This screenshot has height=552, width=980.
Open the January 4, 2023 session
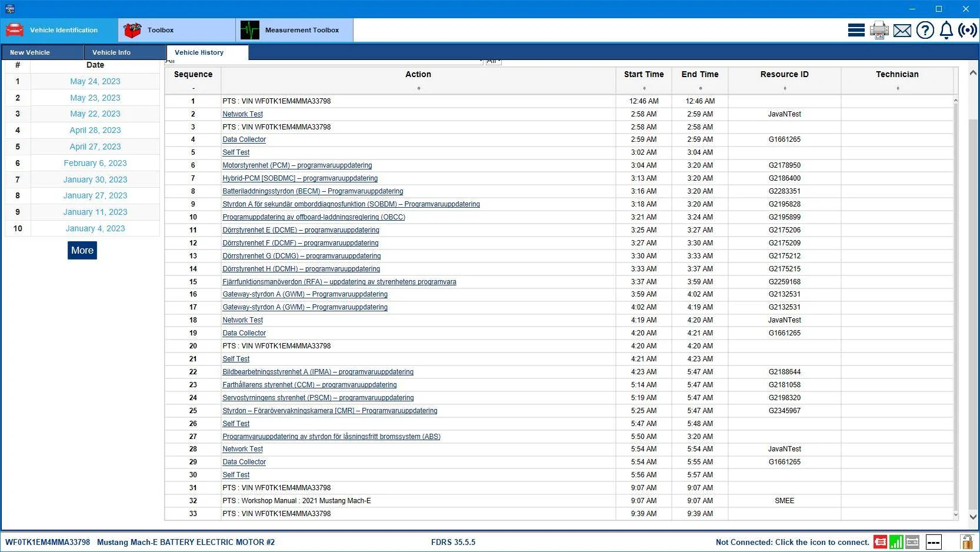95,228
